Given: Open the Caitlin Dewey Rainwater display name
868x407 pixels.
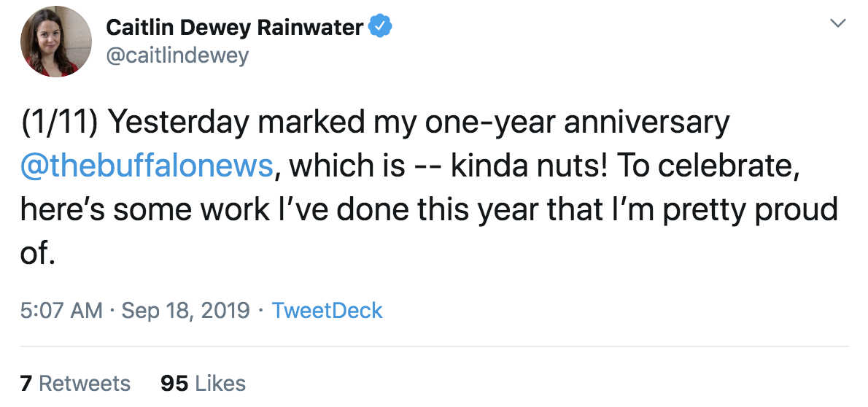Looking at the screenshot, I should (x=233, y=28).
